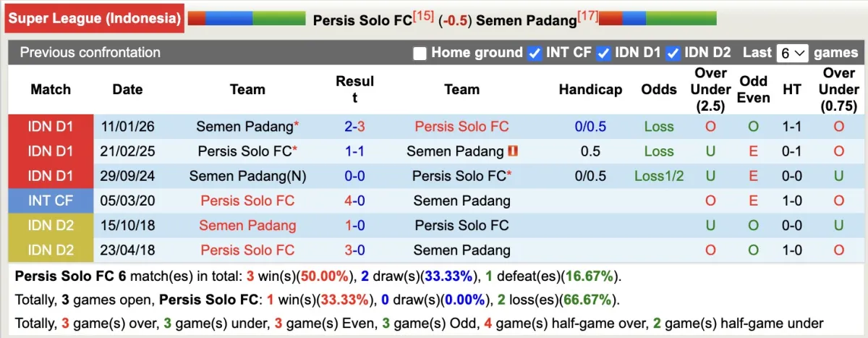Select the IDN D2 cell for 15/10/18
Image resolution: width=868 pixels, height=338 pixels.
point(51,225)
